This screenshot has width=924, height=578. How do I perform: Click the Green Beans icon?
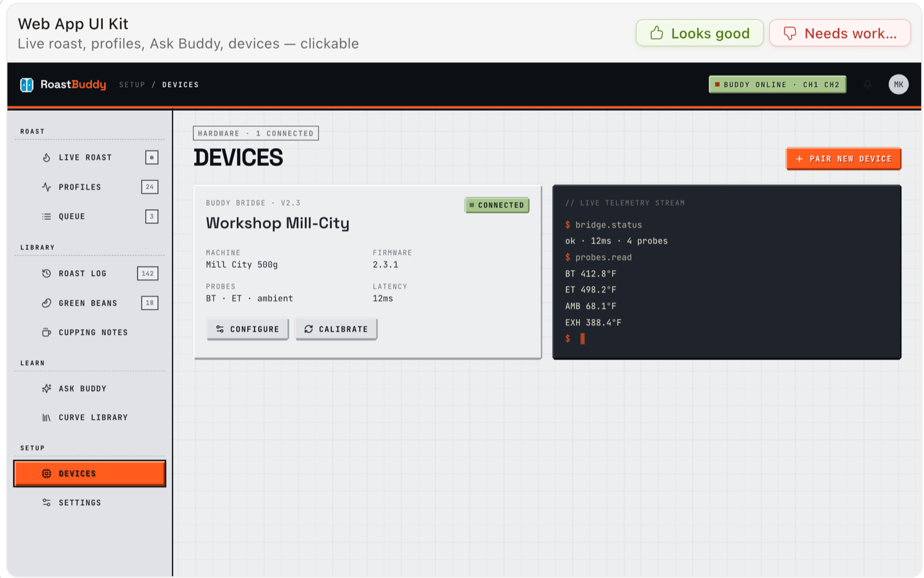click(46, 303)
